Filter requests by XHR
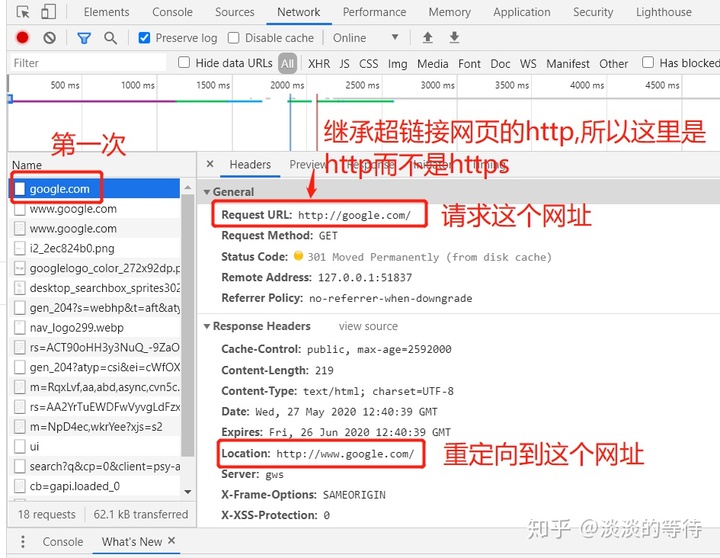This screenshot has height=558, width=720. tap(319, 63)
